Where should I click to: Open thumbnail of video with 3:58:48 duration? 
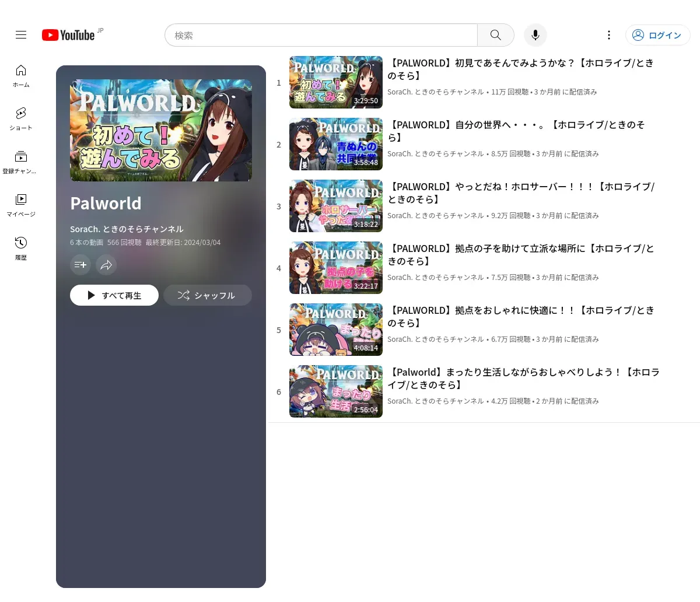coord(336,144)
